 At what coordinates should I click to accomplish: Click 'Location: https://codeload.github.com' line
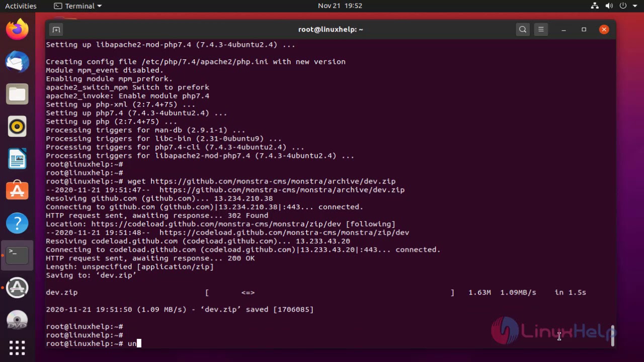[220, 224]
